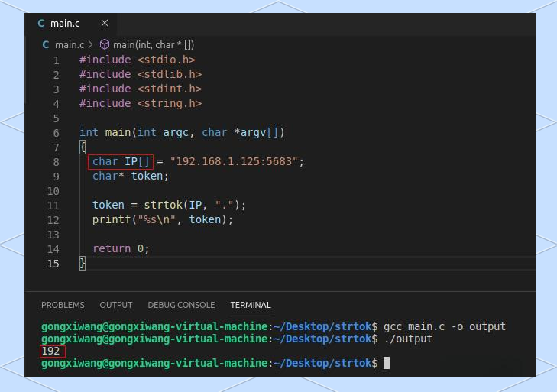Screen dimensions: 557x392
Task: Click '*argv[]' parameter on line 6
Action: coord(257,132)
